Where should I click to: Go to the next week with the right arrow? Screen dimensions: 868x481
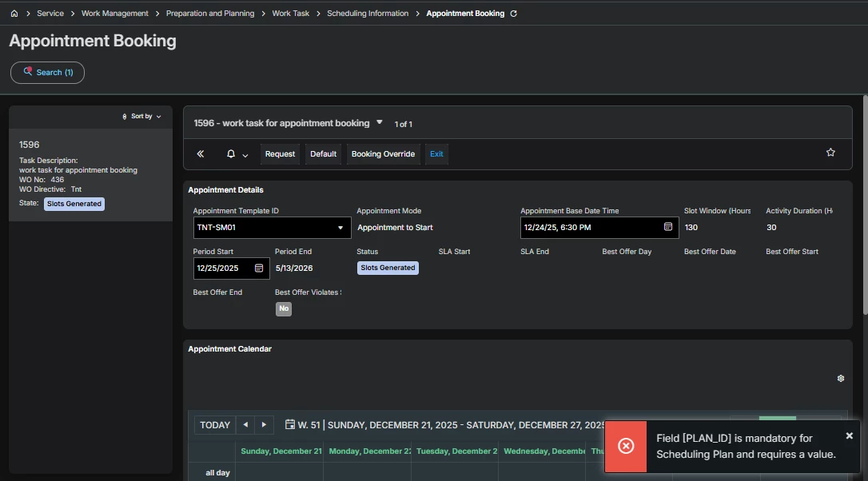coord(264,424)
